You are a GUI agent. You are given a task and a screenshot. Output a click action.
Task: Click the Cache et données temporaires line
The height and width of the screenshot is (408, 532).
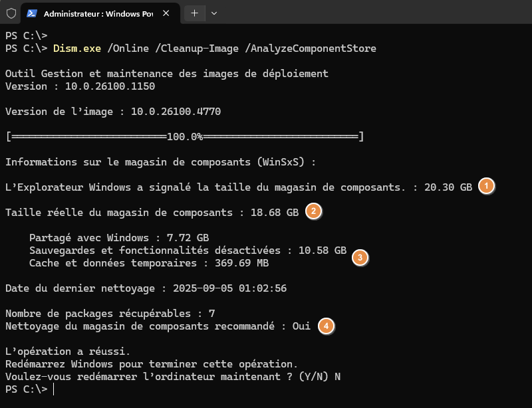pyautogui.click(x=149, y=262)
